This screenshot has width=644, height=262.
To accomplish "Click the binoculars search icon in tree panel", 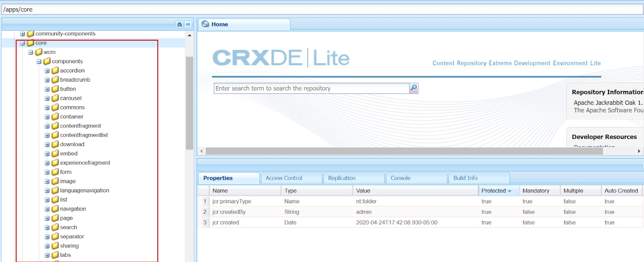I will click(180, 24).
